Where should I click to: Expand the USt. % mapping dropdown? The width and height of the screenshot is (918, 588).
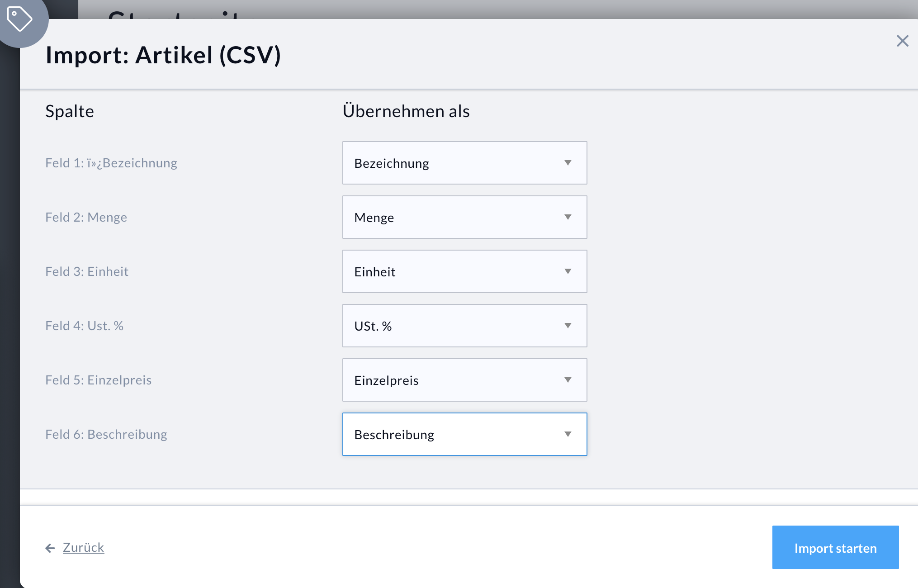pyautogui.click(x=464, y=326)
